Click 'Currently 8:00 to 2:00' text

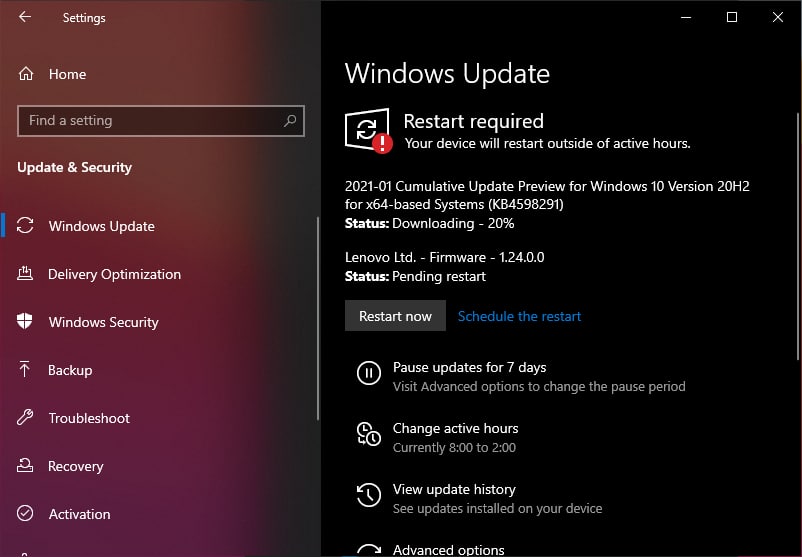[454, 448]
